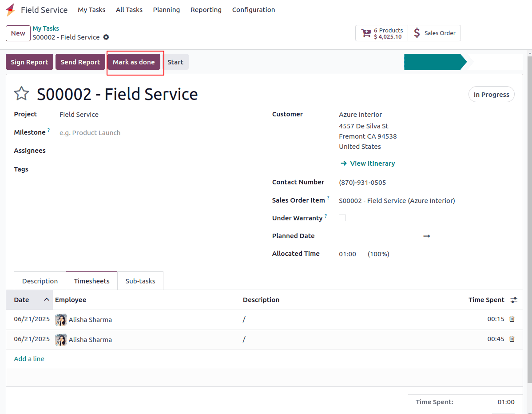Delete the 00:45 timesheet line
Image resolution: width=532 pixels, height=414 pixels.
(x=512, y=339)
